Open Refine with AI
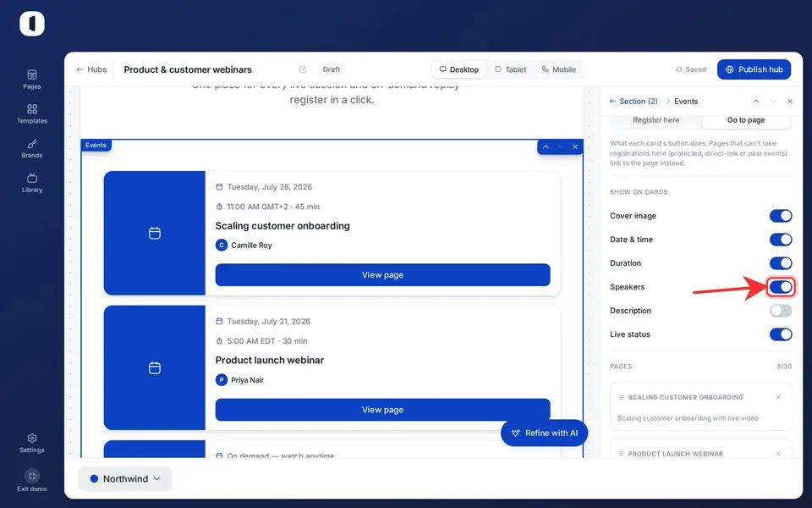 click(544, 433)
